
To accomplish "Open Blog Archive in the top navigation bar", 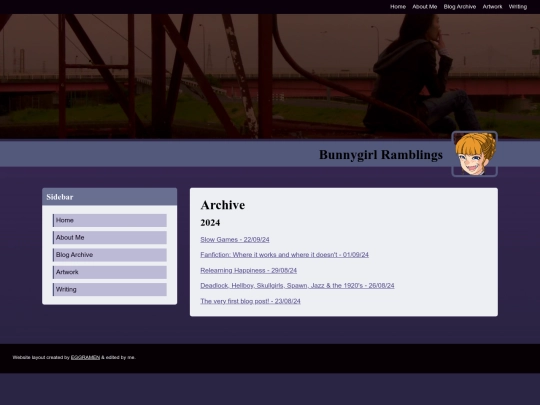I will pyautogui.click(x=460, y=7).
